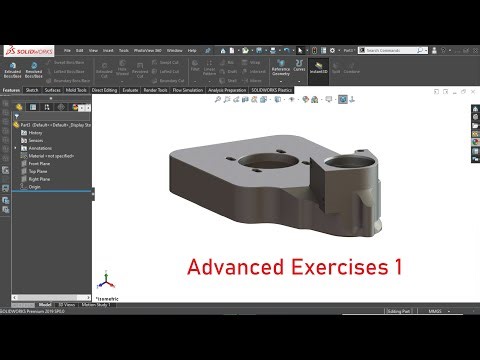Open the dropdown under Linear Pattern

coord(209,81)
